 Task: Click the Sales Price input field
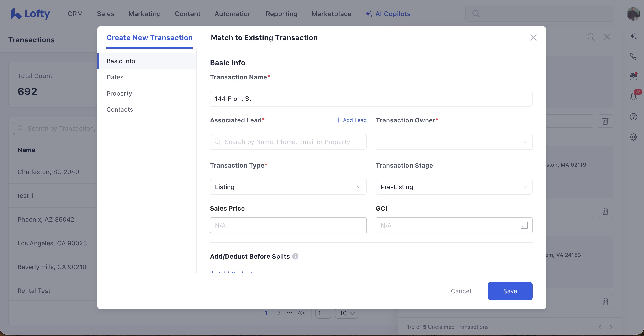pos(288,225)
